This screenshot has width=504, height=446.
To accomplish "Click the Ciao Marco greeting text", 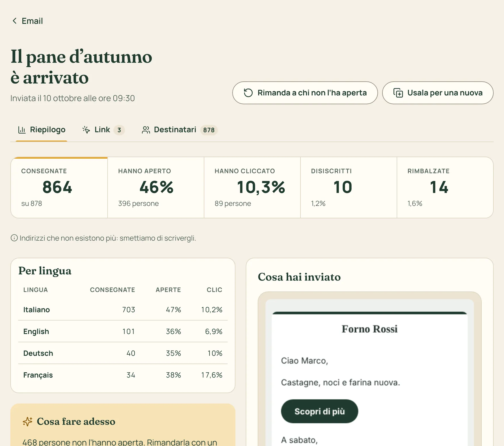I will [304, 361].
